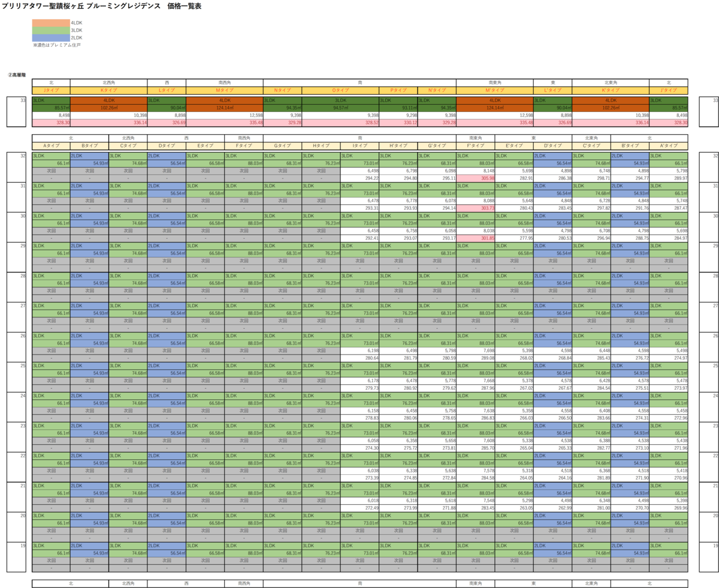The height and width of the screenshot is (588, 719).
Task: Click the "C'タイプ" header cell
Action: (591, 146)
